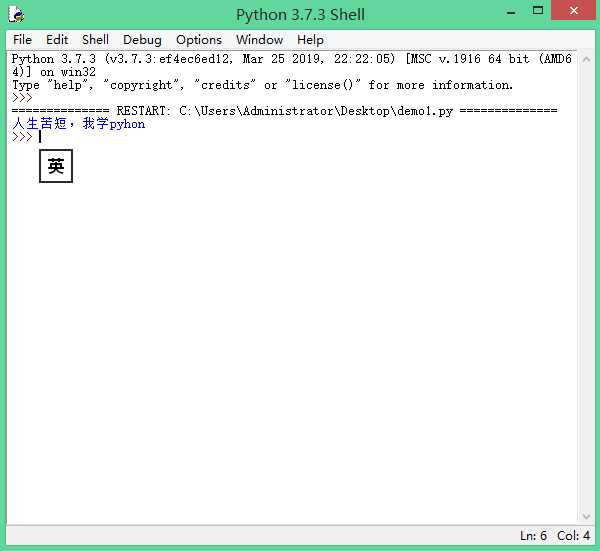The width and height of the screenshot is (600, 551).
Task: Click the output line '人生苦短，我学pyhon'
Action: click(78, 124)
